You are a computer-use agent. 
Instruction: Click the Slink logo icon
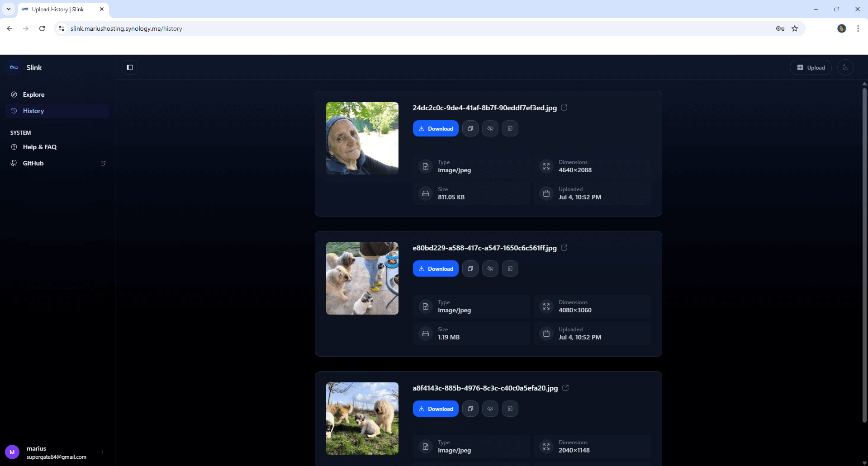tap(14, 67)
